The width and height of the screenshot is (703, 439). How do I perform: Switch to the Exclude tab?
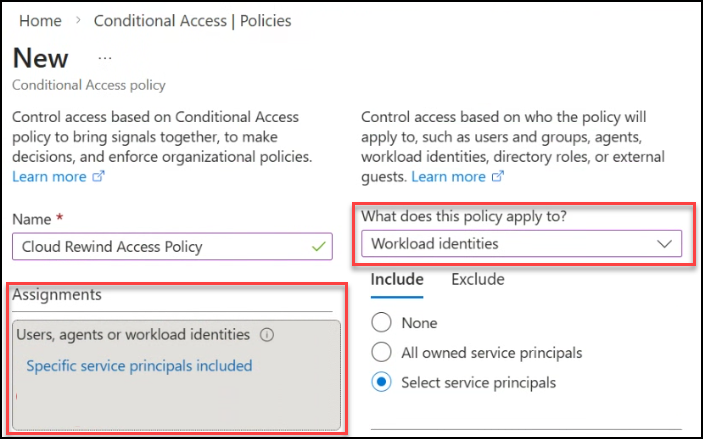478,280
